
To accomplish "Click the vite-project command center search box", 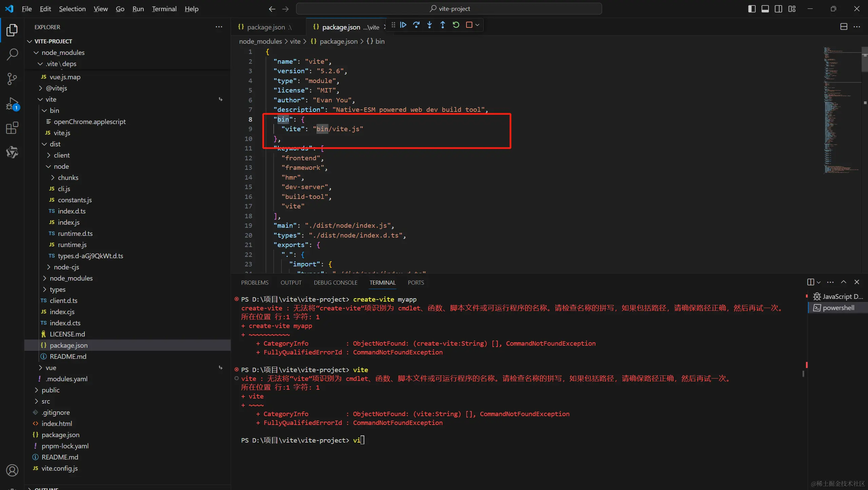I will coord(449,9).
